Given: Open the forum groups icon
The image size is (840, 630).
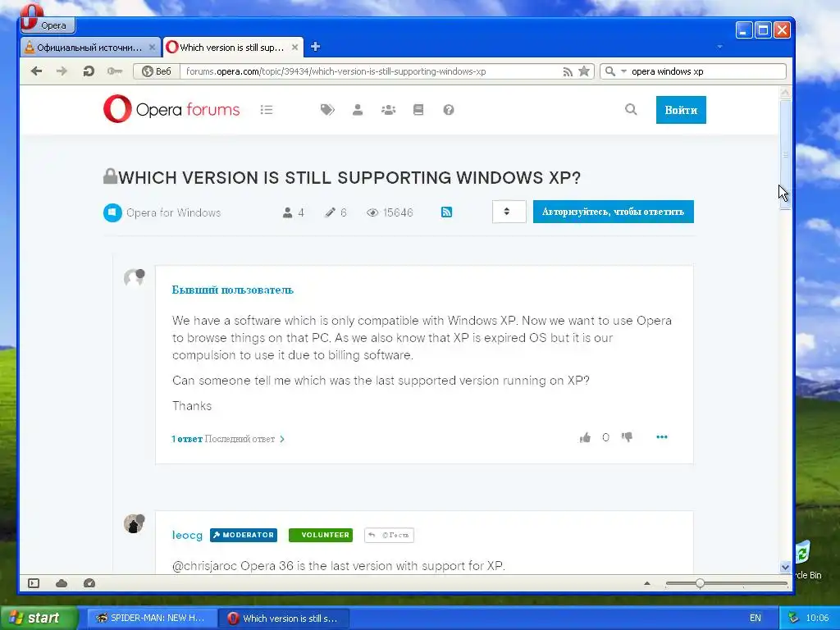Looking at the screenshot, I should pos(388,110).
